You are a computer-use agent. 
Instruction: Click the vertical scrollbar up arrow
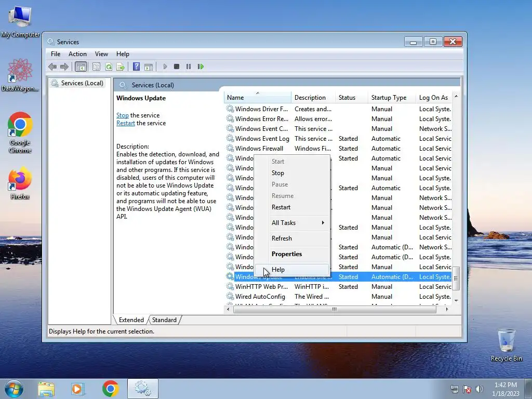(x=456, y=96)
